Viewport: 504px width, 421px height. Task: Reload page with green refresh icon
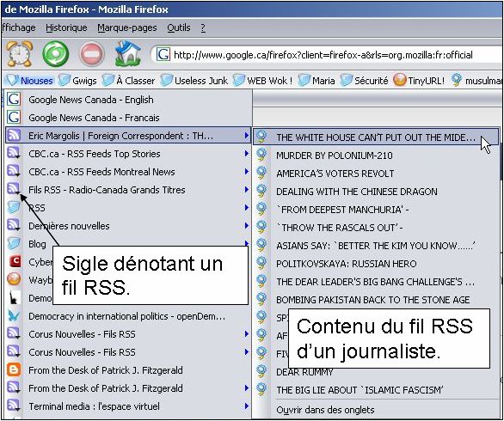point(56,54)
